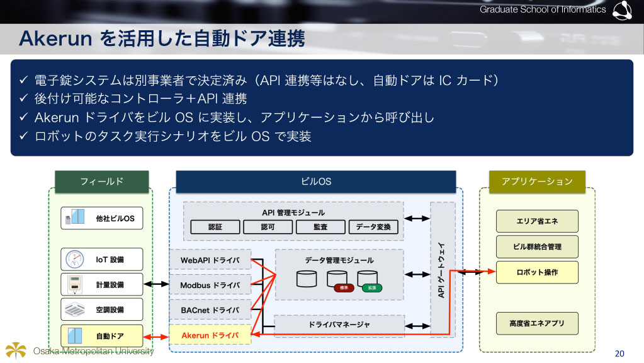The height and width of the screenshot is (363, 644).
Task: Click the slide title Akerun を活用した自動ドア連携
Action: [162, 38]
